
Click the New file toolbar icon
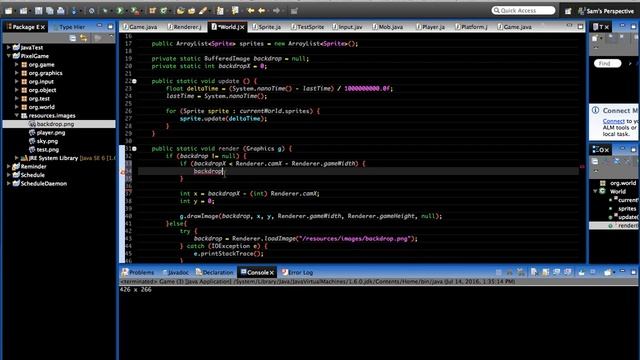click(x=9, y=11)
